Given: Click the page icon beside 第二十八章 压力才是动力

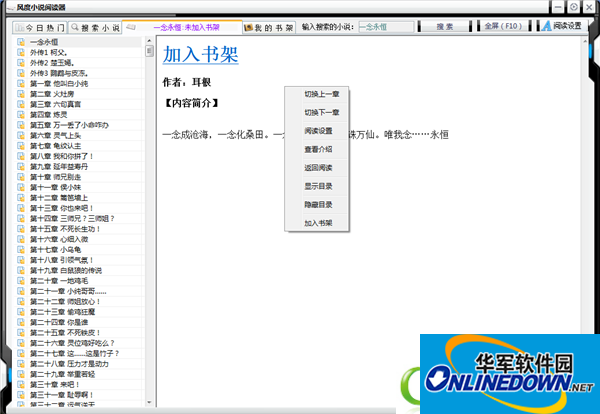Looking at the screenshot, I should [21, 363].
